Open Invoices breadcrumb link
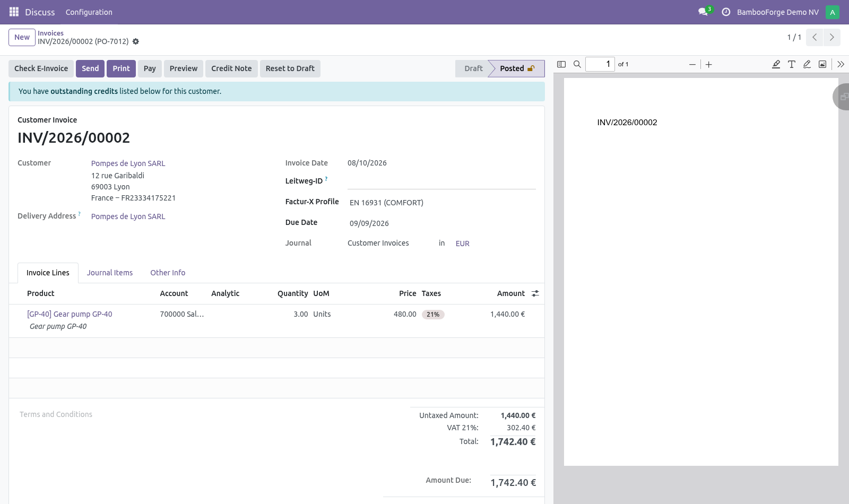Image resolution: width=849 pixels, height=504 pixels. pos(50,33)
